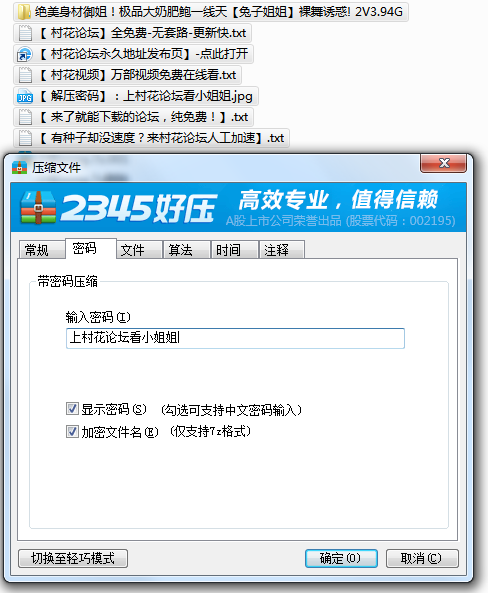Focus the 输入密码 text field
The image size is (488, 593).
(x=235, y=338)
